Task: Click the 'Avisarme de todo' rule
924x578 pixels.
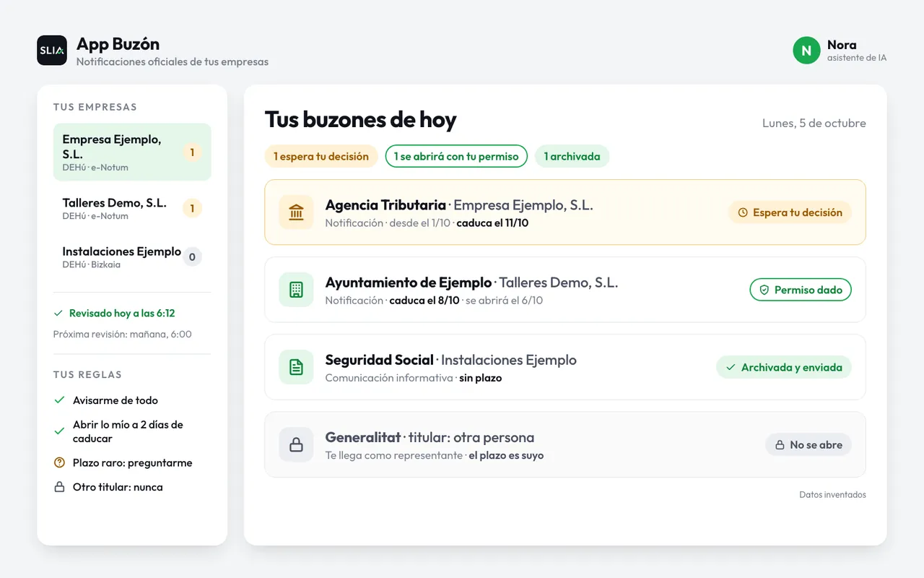Action: click(x=115, y=400)
